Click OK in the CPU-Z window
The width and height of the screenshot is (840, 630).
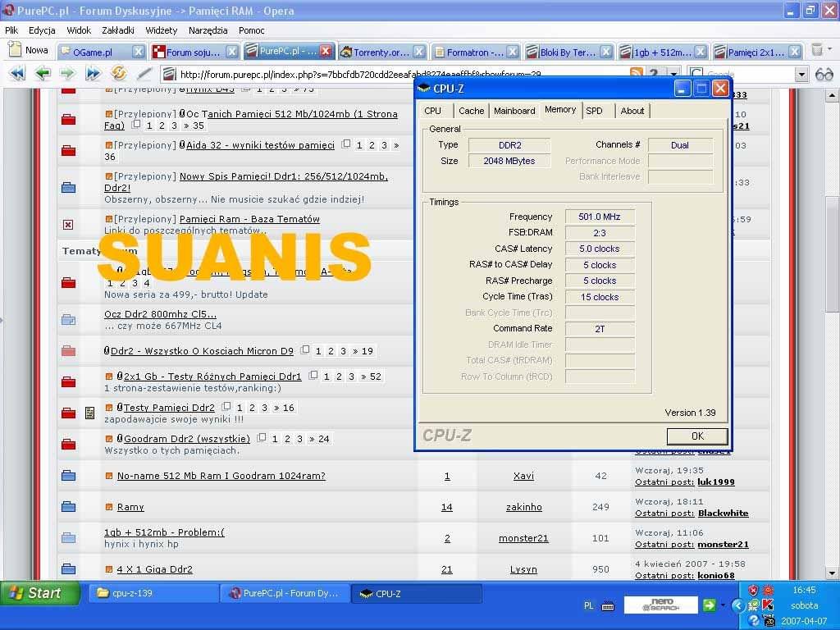[x=697, y=436]
